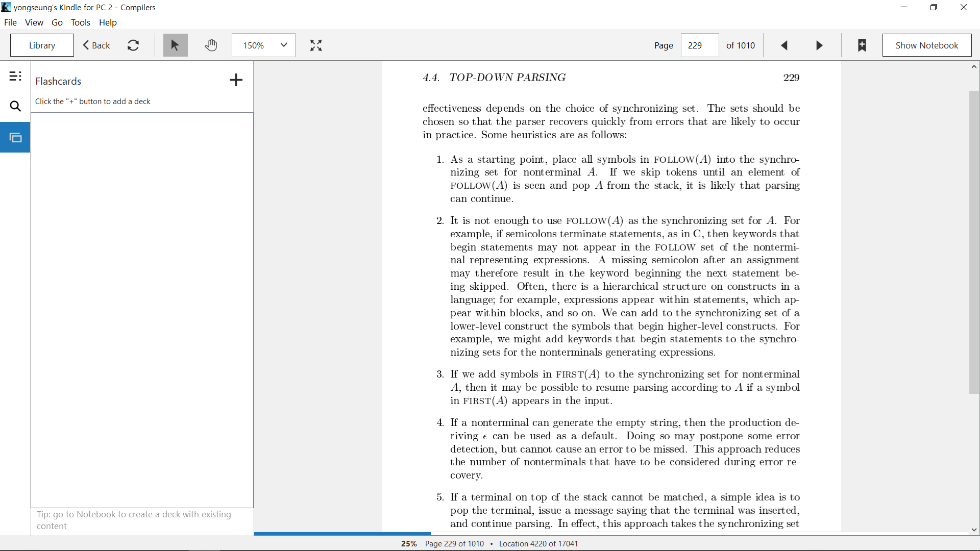Select the hand pan tool
Viewport: 980px width, 551px height.
tap(211, 45)
